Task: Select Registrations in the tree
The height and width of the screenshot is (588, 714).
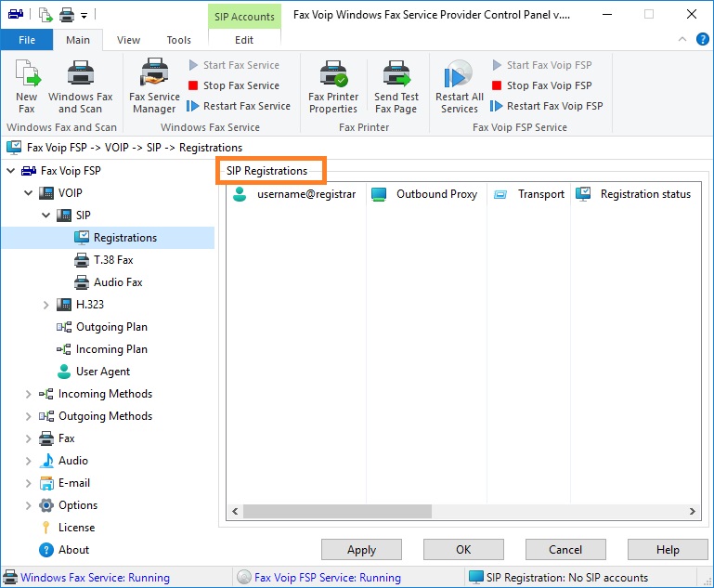Action: pos(116,238)
